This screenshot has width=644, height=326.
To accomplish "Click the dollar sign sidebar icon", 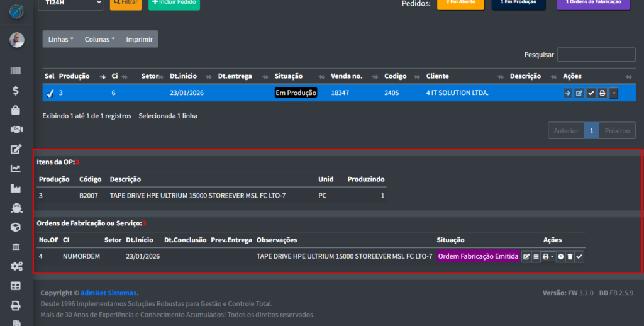I will tap(16, 91).
